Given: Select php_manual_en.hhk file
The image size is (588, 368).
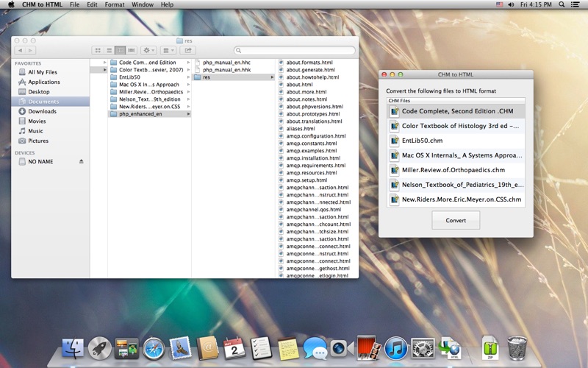Looking at the screenshot, I should [226, 70].
